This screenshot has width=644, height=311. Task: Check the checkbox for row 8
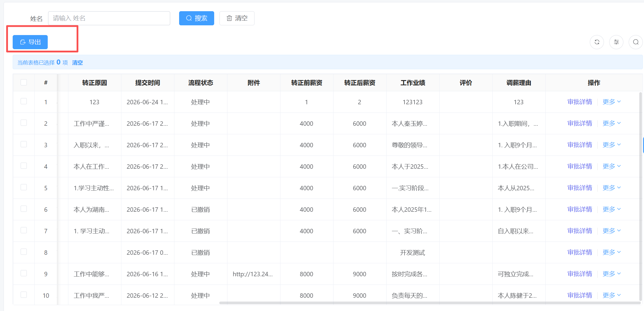point(24,252)
